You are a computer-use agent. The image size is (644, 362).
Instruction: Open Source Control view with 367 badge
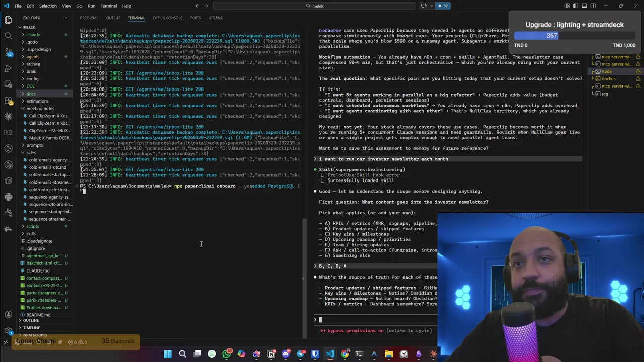8,52
